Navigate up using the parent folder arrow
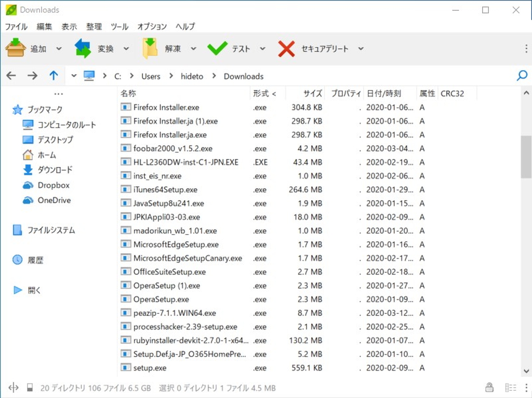 (54, 75)
